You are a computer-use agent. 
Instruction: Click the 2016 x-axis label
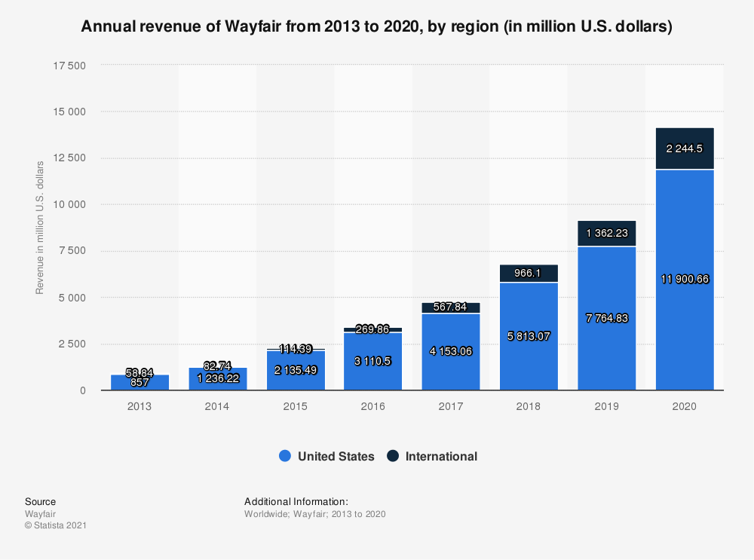click(x=373, y=407)
